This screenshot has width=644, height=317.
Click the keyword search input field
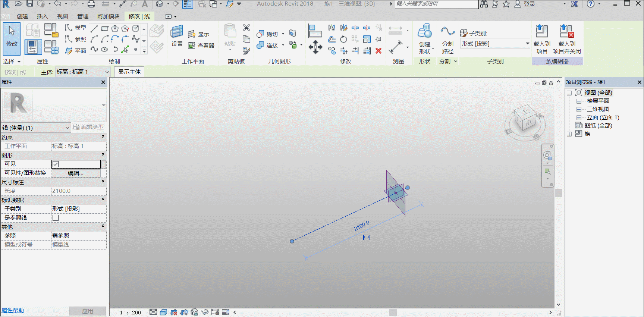(x=437, y=4)
